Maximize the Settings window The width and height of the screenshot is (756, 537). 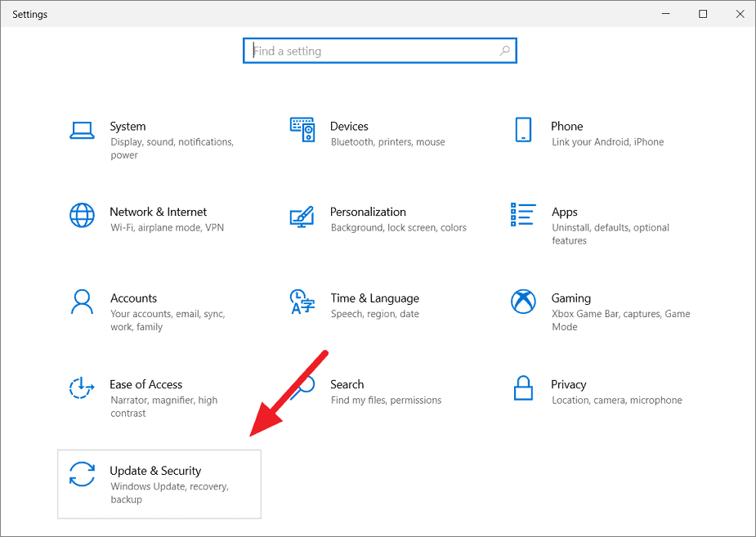point(703,14)
